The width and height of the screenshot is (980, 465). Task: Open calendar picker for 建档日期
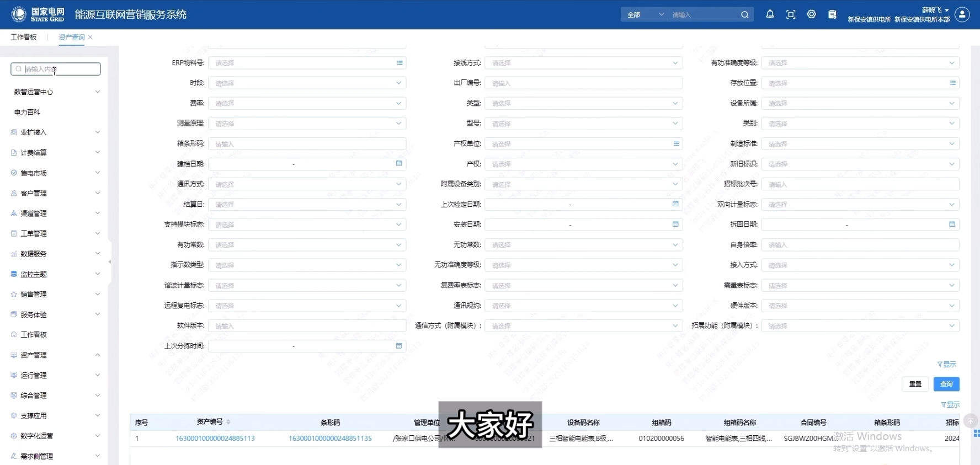pyautogui.click(x=399, y=163)
